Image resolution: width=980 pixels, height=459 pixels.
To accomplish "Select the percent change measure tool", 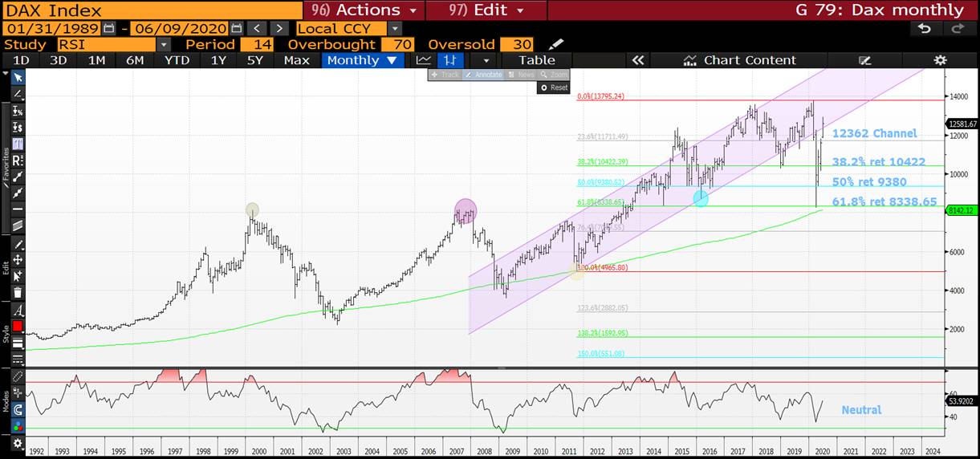I will 18,112.
